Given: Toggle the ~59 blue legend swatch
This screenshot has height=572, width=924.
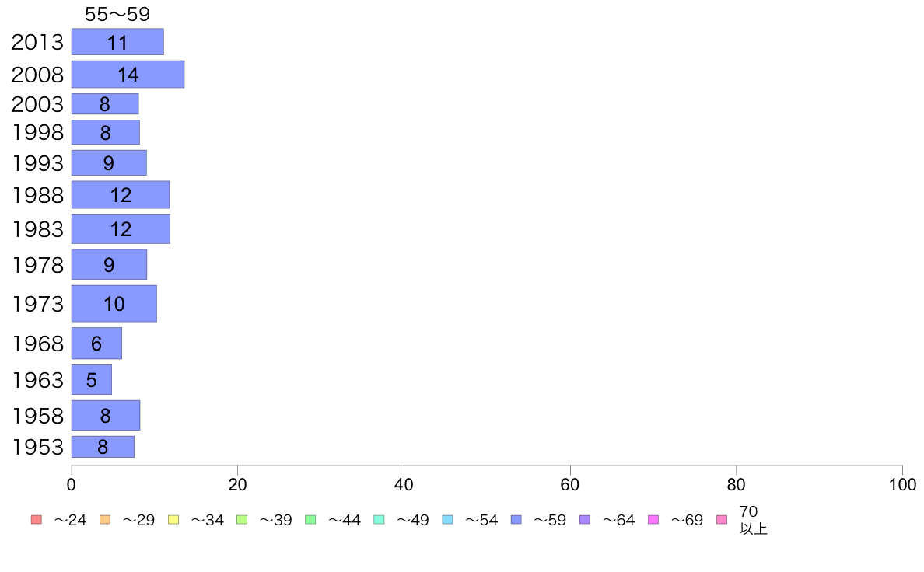Looking at the screenshot, I should click(516, 520).
